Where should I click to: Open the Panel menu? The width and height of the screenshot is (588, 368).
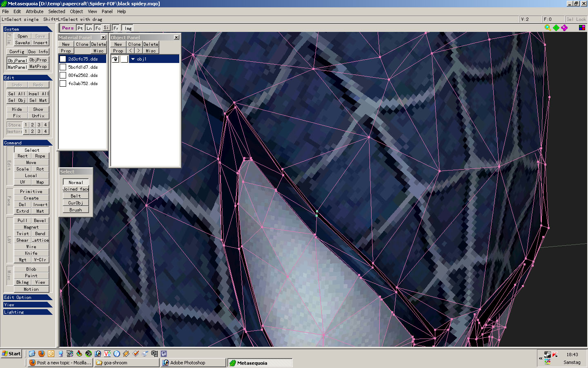tap(107, 11)
